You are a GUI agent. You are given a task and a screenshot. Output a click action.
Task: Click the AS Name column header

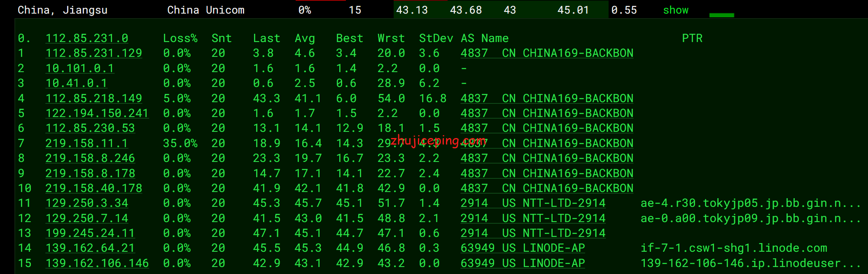point(485,38)
